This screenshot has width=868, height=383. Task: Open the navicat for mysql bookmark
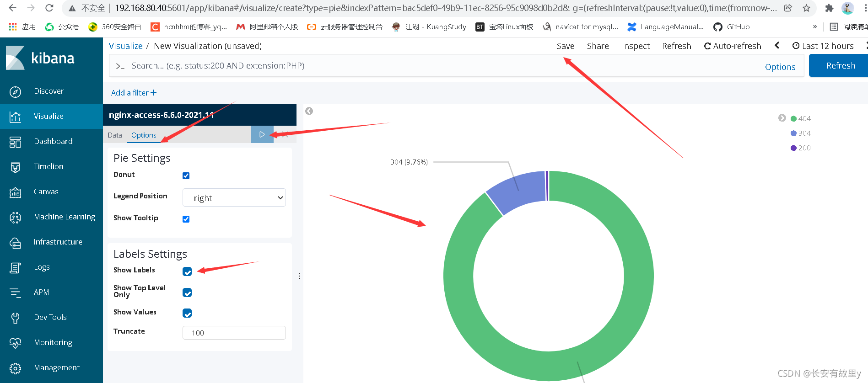(580, 27)
